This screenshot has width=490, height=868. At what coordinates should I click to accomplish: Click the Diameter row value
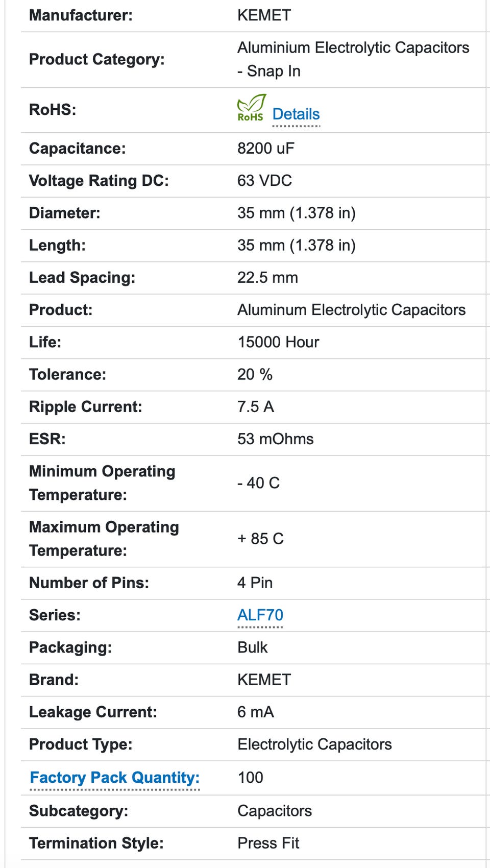296,212
